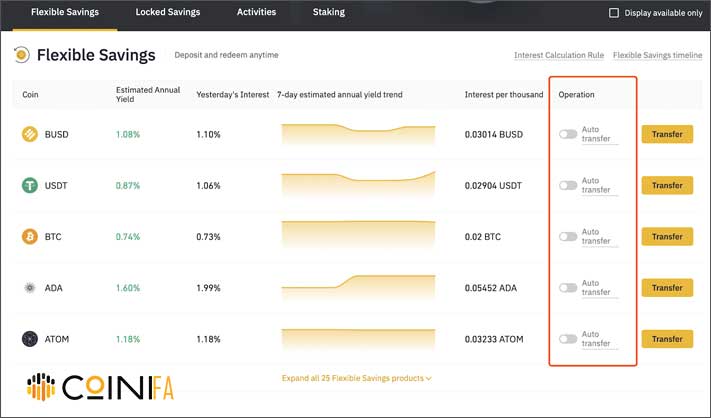Image resolution: width=711 pixels, height=418 pixels.
Task: Click Transfer button for ATOM
Action: [667, 339]
